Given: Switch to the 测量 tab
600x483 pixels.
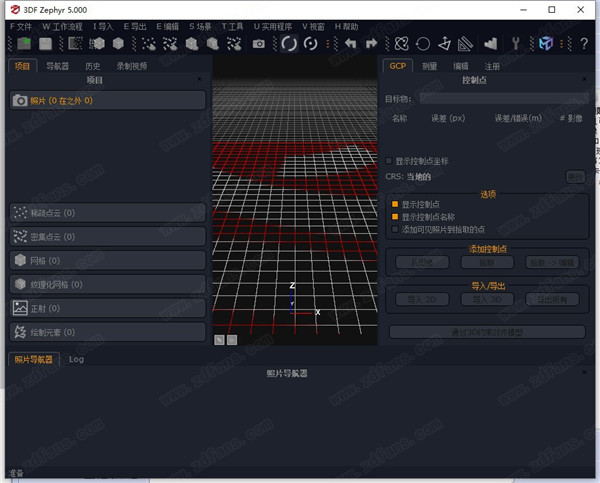Looking at the screenshot, I should 429,66.
